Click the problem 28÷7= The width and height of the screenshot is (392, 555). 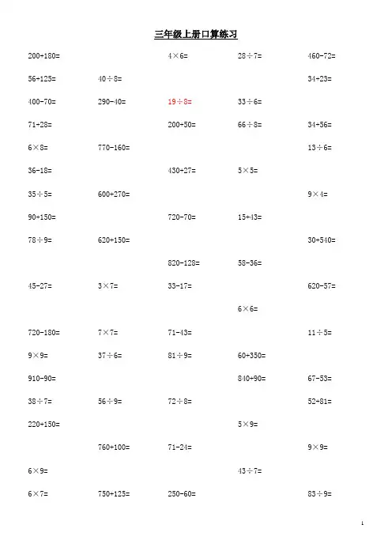coord(250,56)
